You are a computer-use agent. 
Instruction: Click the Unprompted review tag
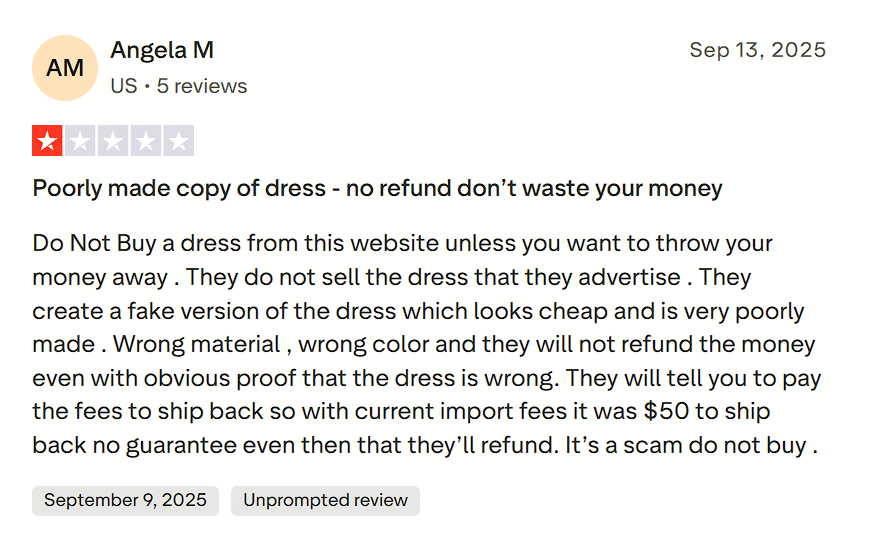click(x=325, y=500)
